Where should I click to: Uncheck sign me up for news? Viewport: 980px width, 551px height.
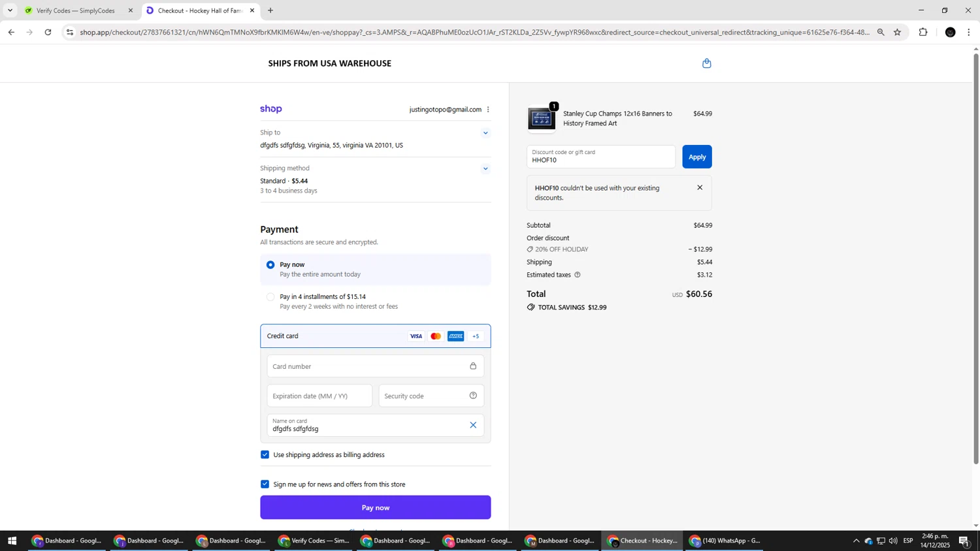coord(265,484)
